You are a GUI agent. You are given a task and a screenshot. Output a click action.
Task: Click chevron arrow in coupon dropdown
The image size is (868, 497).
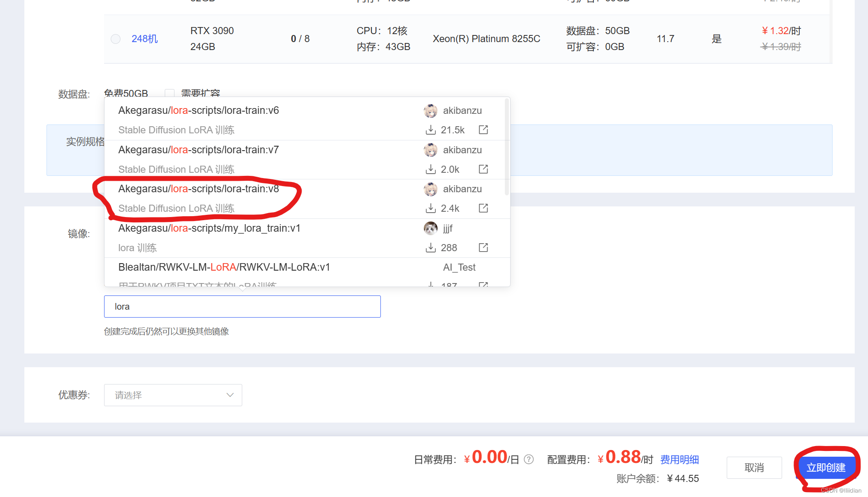click(x=230, y=395)
